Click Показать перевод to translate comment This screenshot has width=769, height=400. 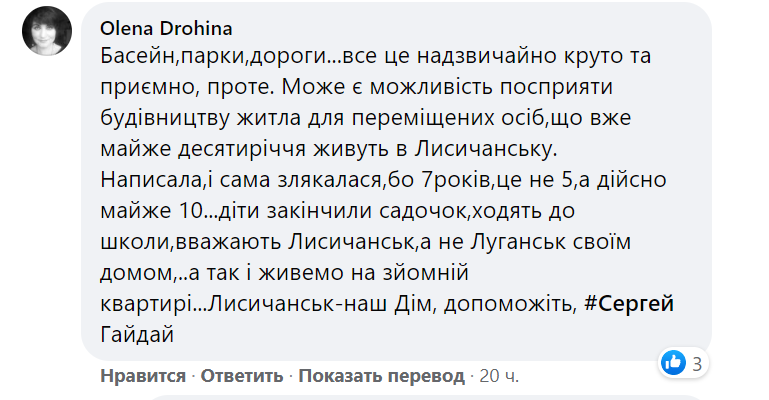[382, 376]
